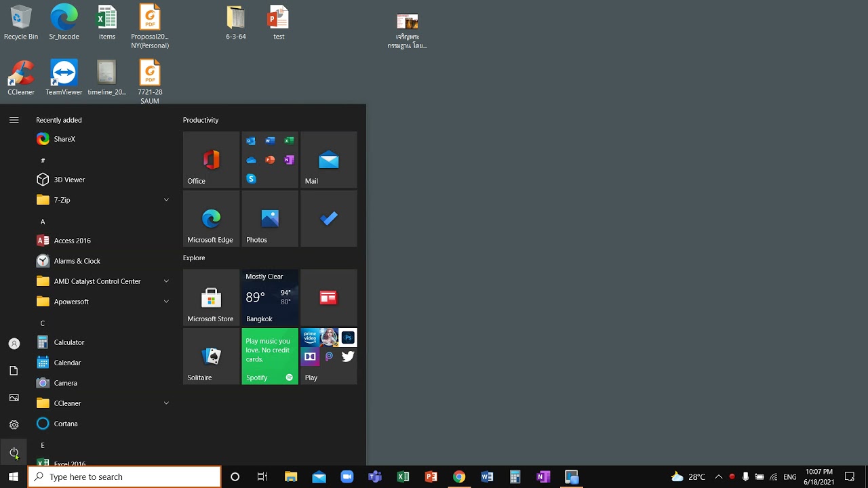Select CCleaner desktop shortcut
Screen dimensions: 868x488
21,77
